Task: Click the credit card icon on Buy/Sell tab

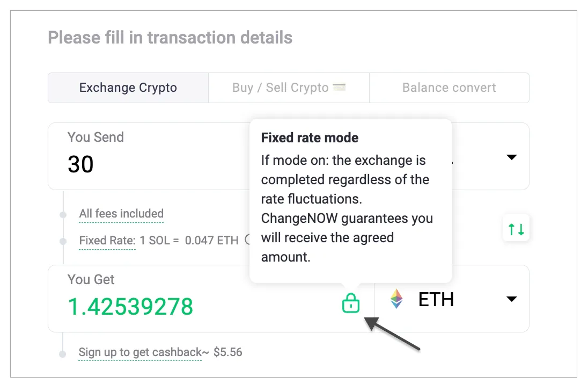Action: tap(339, 87)
